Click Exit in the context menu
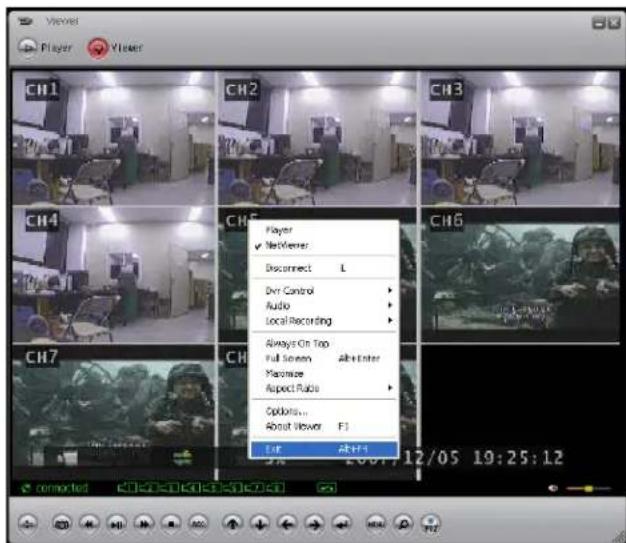The image size is (626, 543). pos(324,449)
